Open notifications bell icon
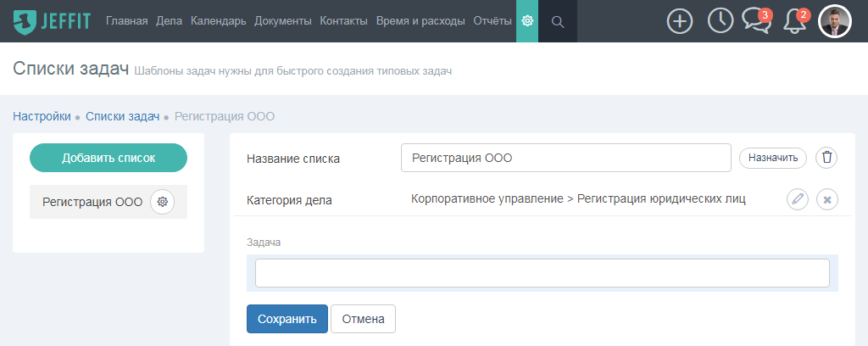Screen dimensions: 868x346 [x=794, y=21]
